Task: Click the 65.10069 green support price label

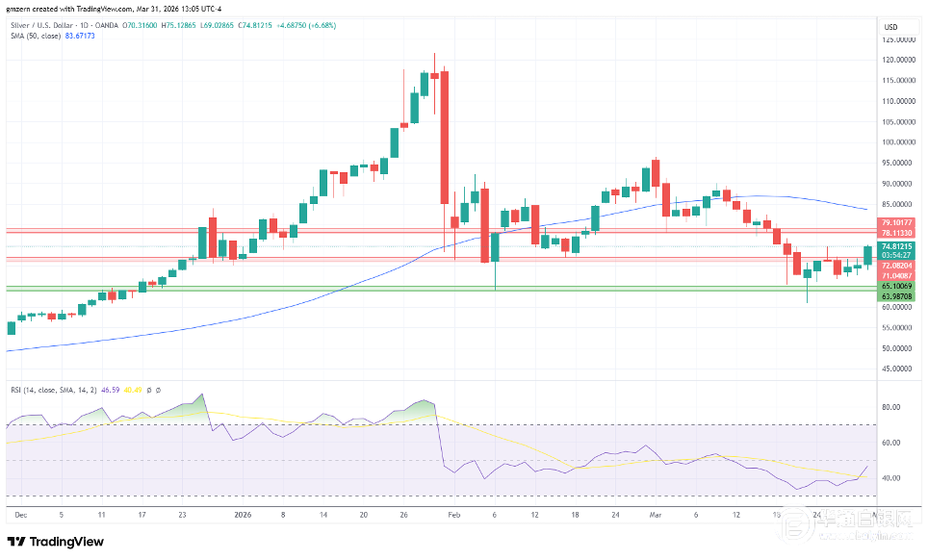Action: (895, 287)
